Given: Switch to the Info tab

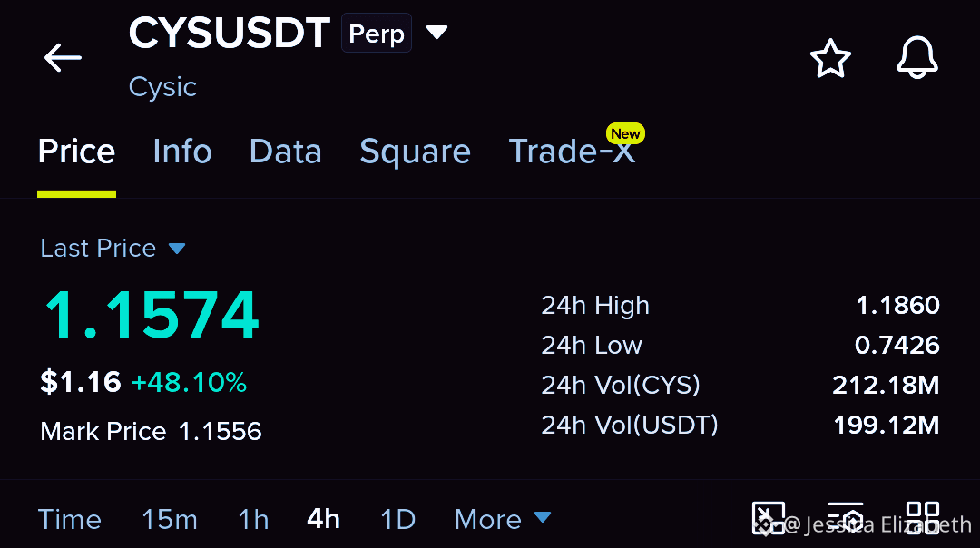Looking at the screenshot, I should 182,152.
